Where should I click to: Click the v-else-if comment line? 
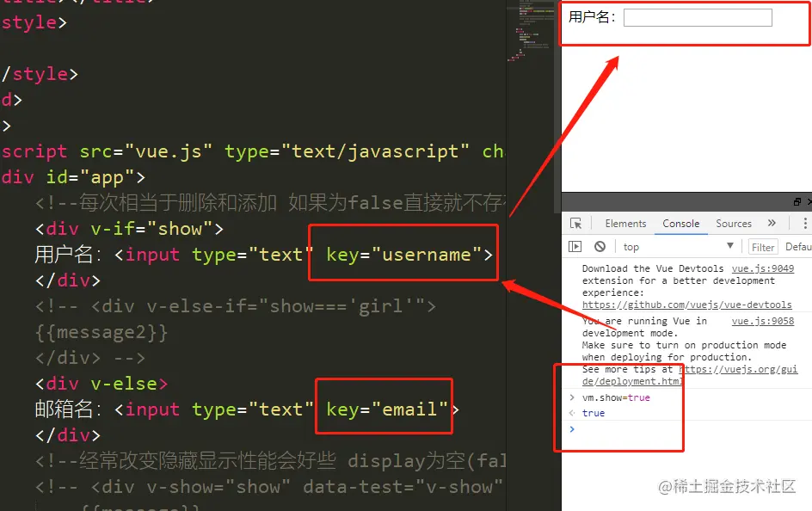(236, 306)
